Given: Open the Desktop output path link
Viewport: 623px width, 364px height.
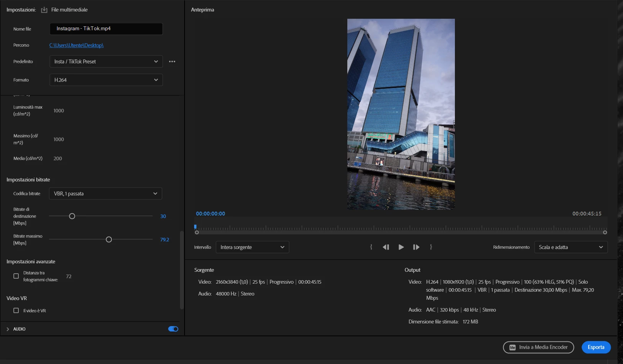Looking at the screenshot, I should (76, 45).
